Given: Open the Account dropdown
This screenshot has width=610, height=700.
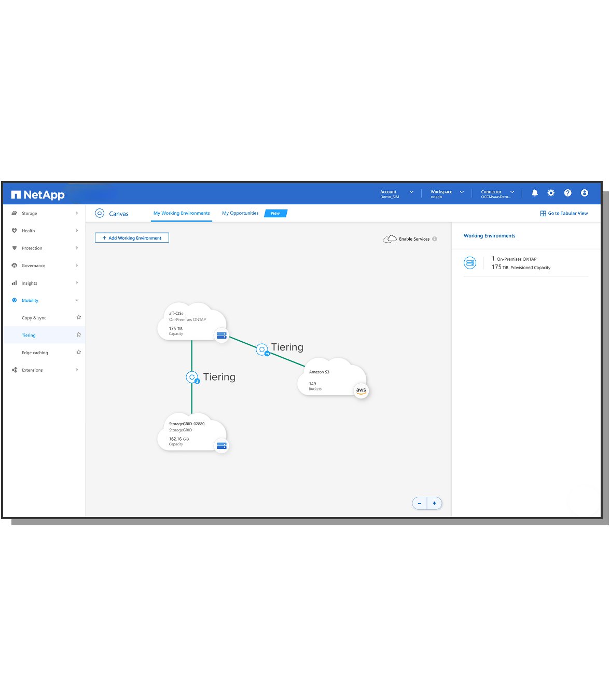Looking at the screenshot, I should pos(397,194).
